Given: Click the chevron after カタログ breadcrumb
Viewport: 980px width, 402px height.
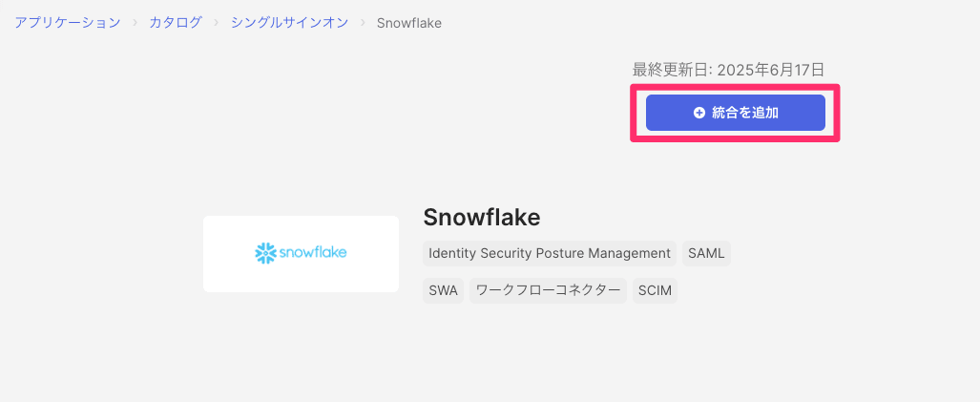Looking at the screenshot, I should click(217, 22).
